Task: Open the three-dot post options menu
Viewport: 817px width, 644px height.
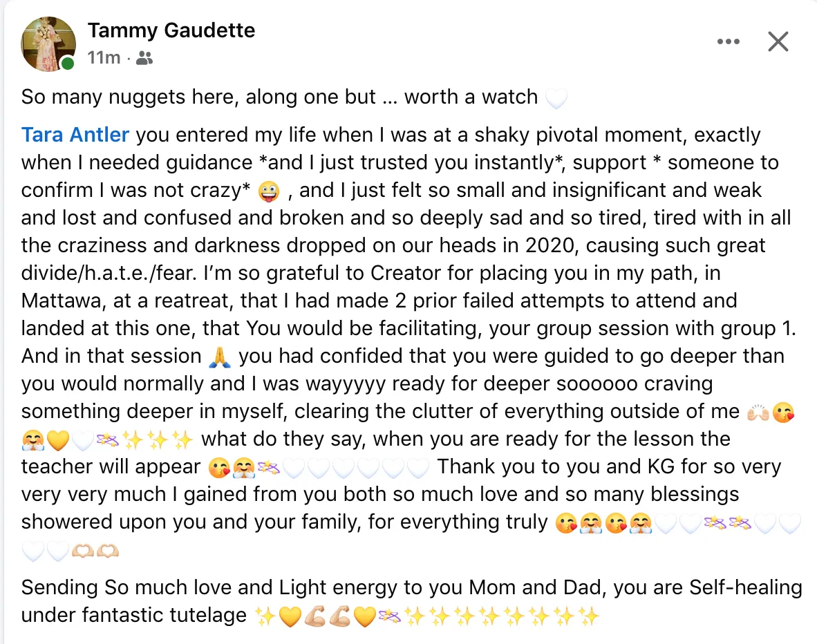Action: 728,41
